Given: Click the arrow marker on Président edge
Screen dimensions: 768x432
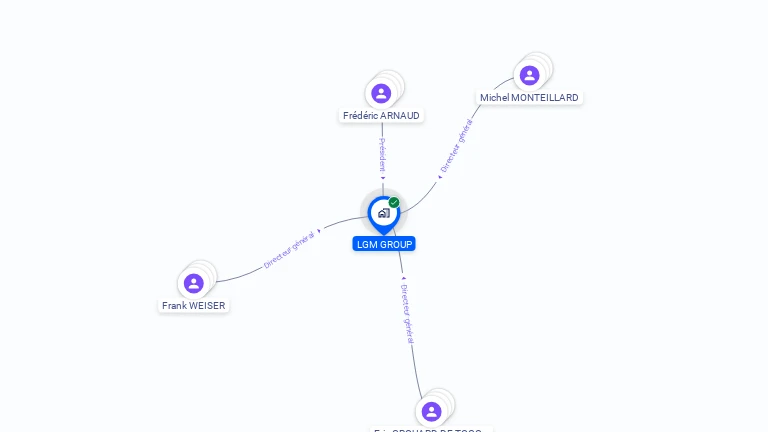Looking at the screenshot, I should [x=383, y=178].
